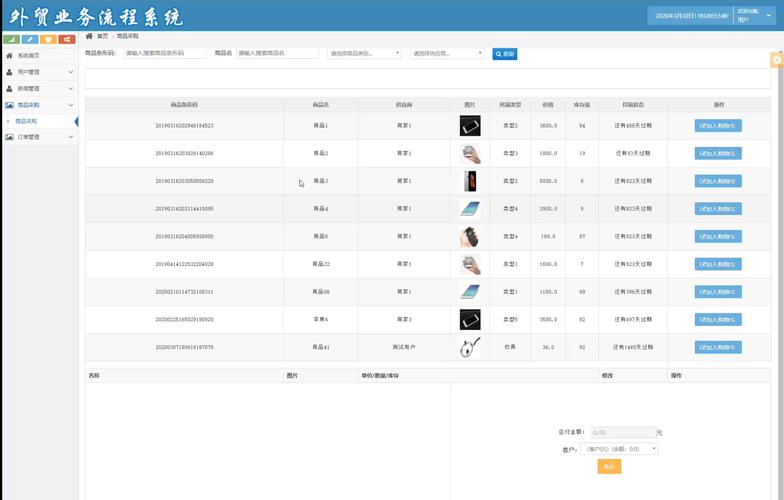The image size is (784, 500).
Task: Click the house icon beside 系统首页
Action: (x=9, y=56)
